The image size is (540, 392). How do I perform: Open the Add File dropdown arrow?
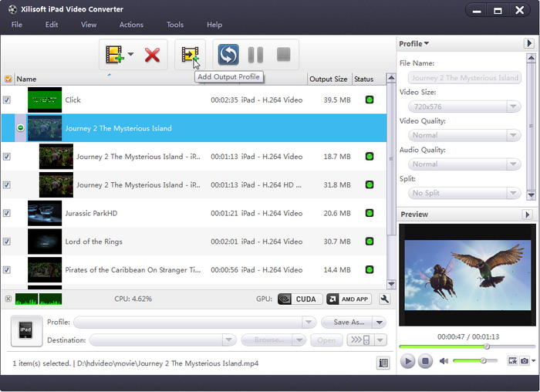(x=130, y=54)
